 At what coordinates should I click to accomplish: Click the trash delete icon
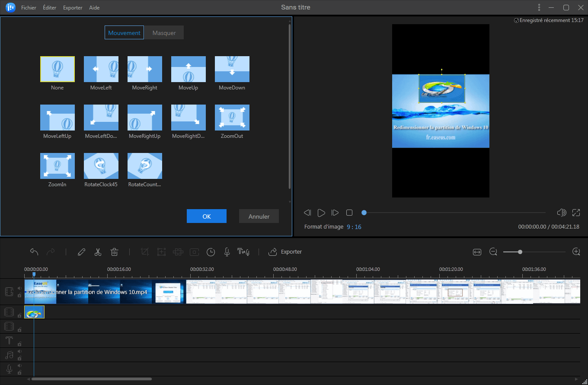114,252
